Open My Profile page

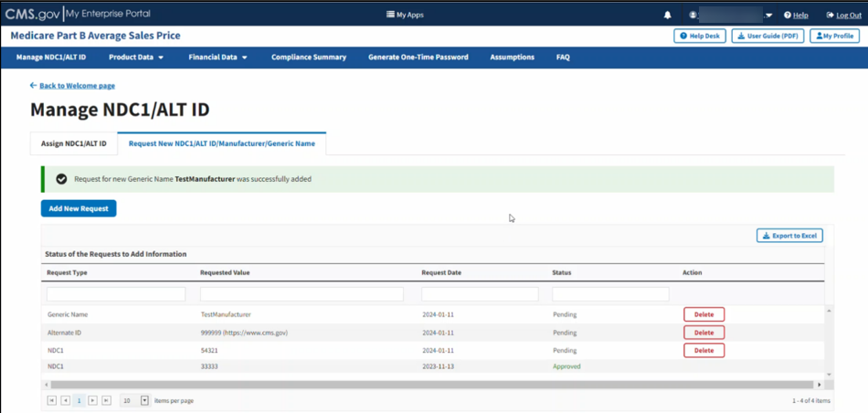click(834, 36)
